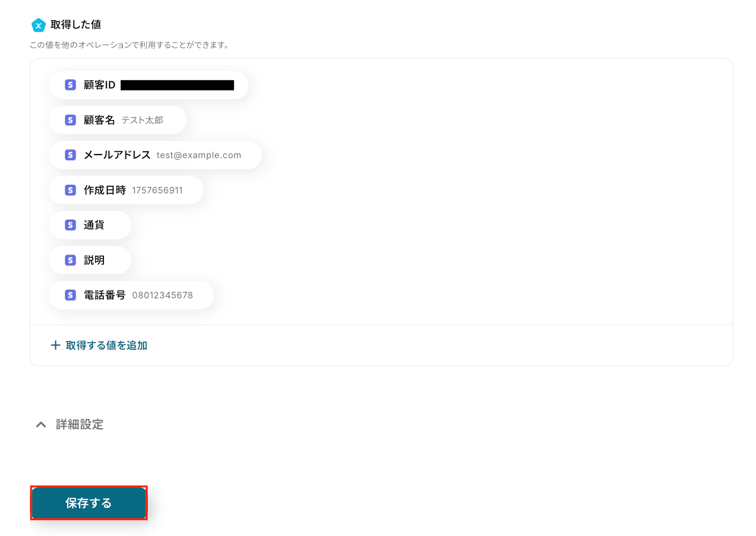Toggle the 詳細設定 section label

[79, 424]
